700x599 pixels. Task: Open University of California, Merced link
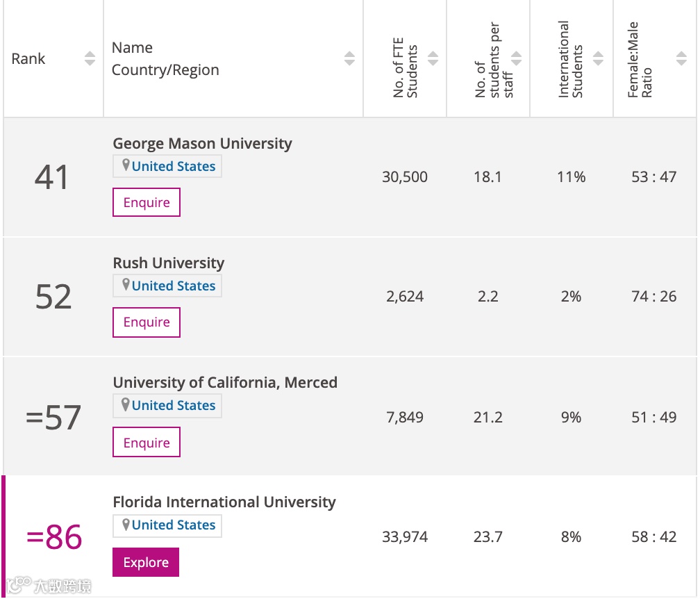225,383
